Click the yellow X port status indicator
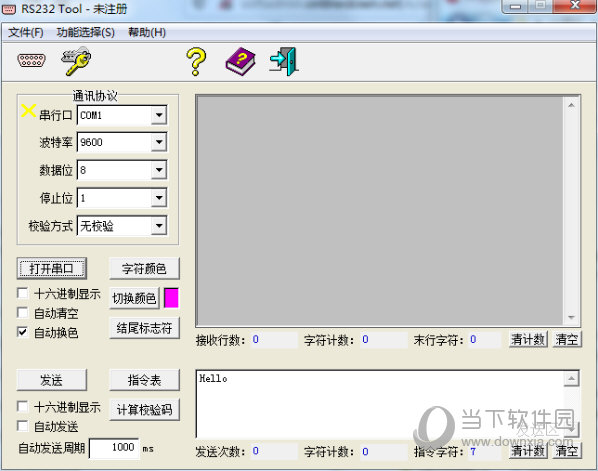The image size is (598, 471). click(x=28, y=111)
